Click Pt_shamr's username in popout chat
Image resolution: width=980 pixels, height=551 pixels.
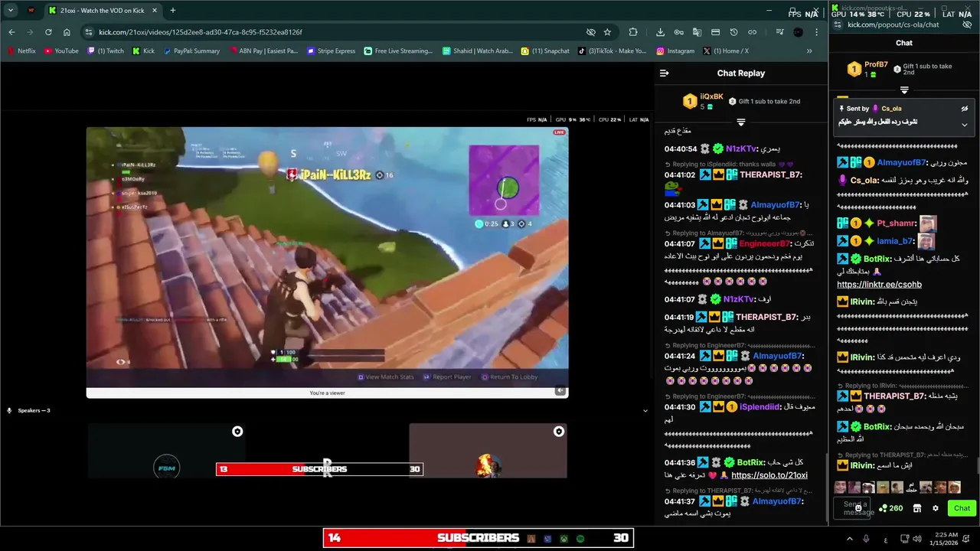tap(896, 223)
